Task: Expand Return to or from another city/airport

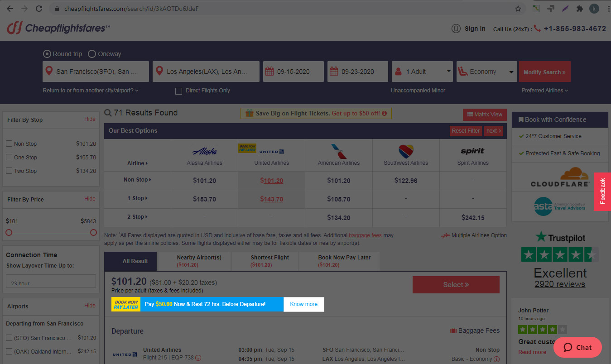Action: tap(91, 91)
